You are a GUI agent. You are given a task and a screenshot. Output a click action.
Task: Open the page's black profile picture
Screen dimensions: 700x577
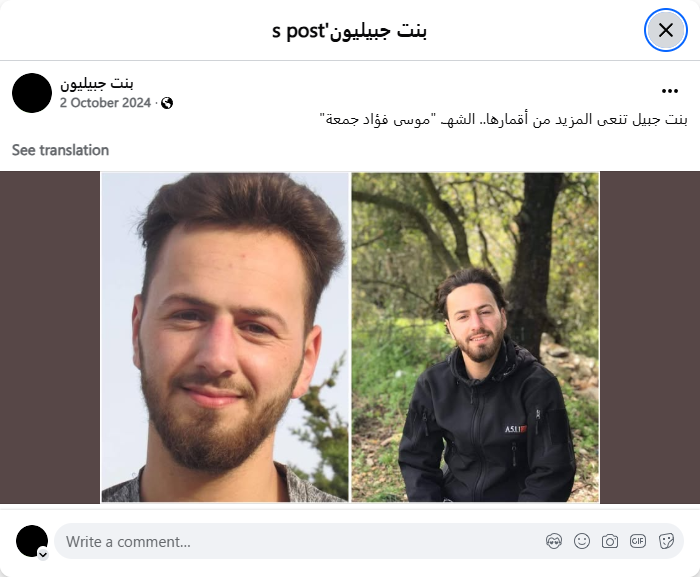click(x=32, y=93)
